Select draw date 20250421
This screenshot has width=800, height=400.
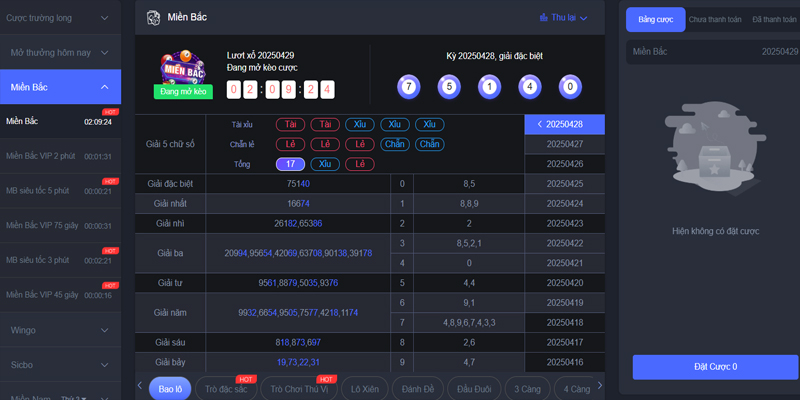565,263
